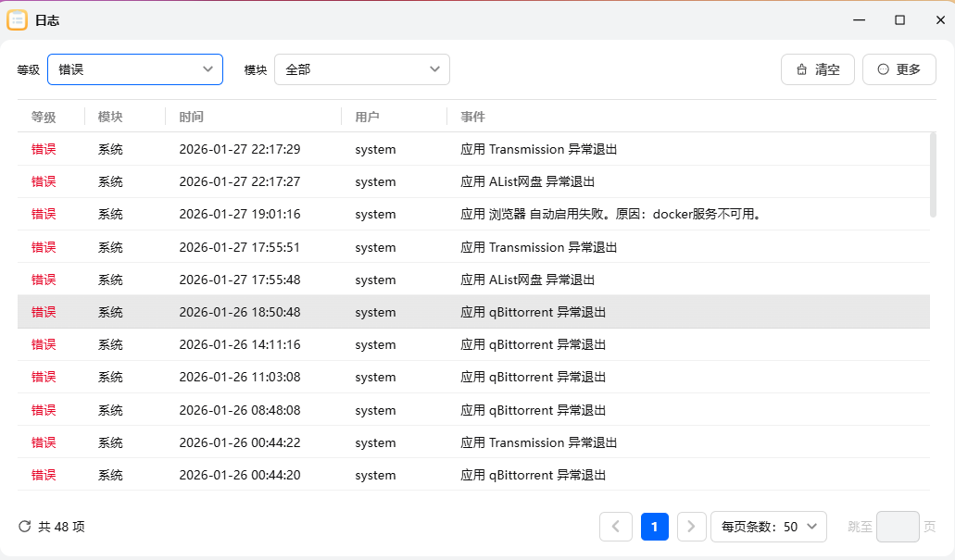Click the 共 48 项 total count text

pyautogui.click(x=61, y=527)
